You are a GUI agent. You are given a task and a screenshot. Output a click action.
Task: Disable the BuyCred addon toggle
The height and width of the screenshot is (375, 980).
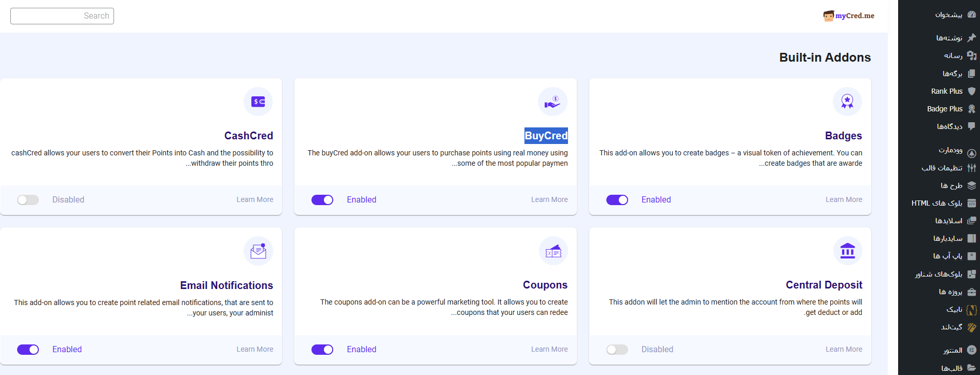tap(322, 200)
